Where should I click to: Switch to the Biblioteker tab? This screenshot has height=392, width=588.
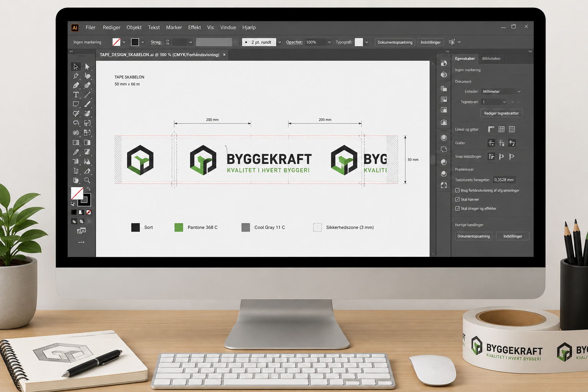pyautogui.click(x=491, y=59)
